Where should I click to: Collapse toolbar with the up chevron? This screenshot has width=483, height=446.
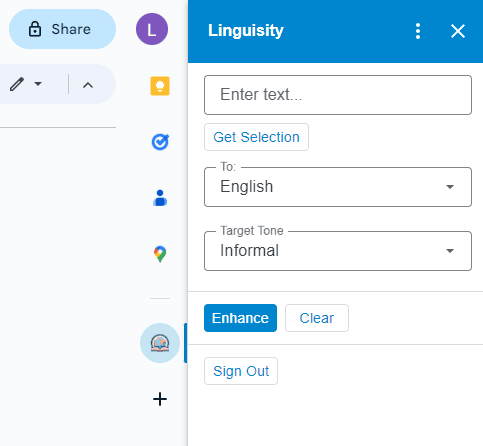click(x=88, y=85)
